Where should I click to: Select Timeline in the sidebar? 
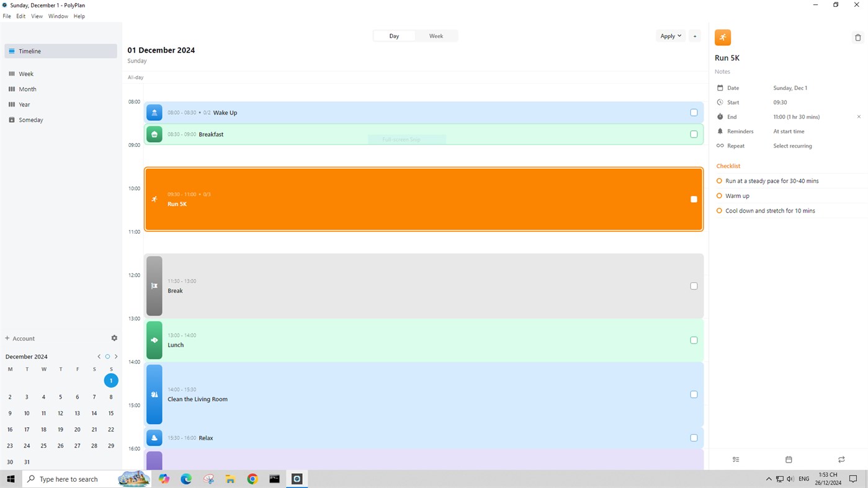pos(61,51)
